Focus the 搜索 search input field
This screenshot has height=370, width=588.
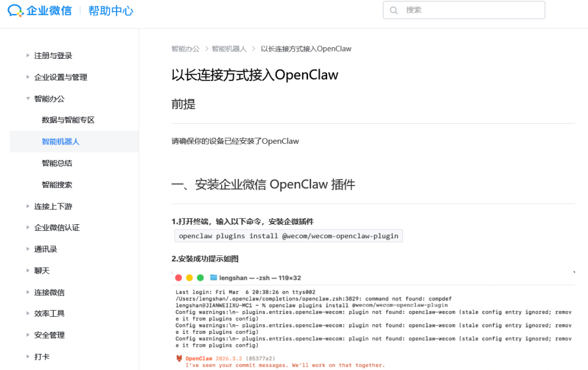point(464,10)
